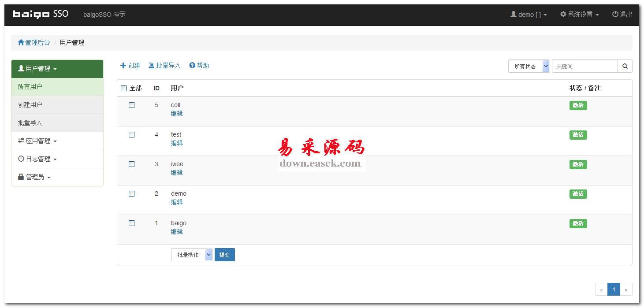Click the magnifier search icon button
Viewport: 644px width, 308px height.
tap(625, 66)
